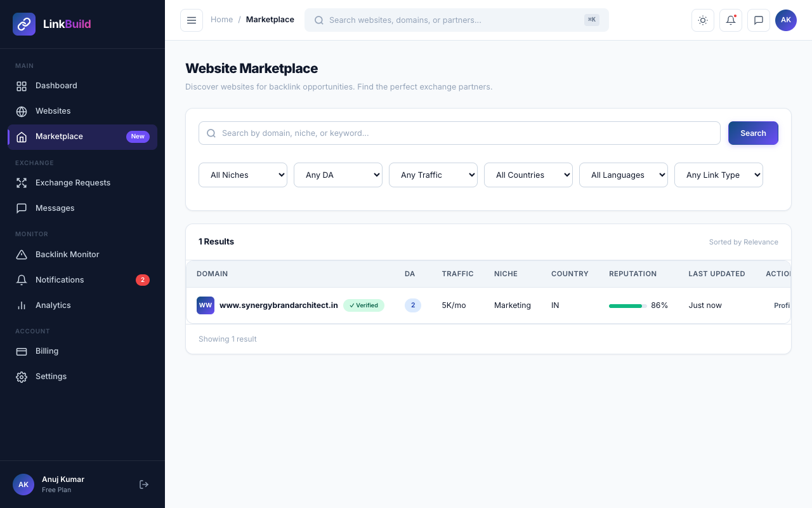Click the Home breadcrumb link

coord(221,20)
